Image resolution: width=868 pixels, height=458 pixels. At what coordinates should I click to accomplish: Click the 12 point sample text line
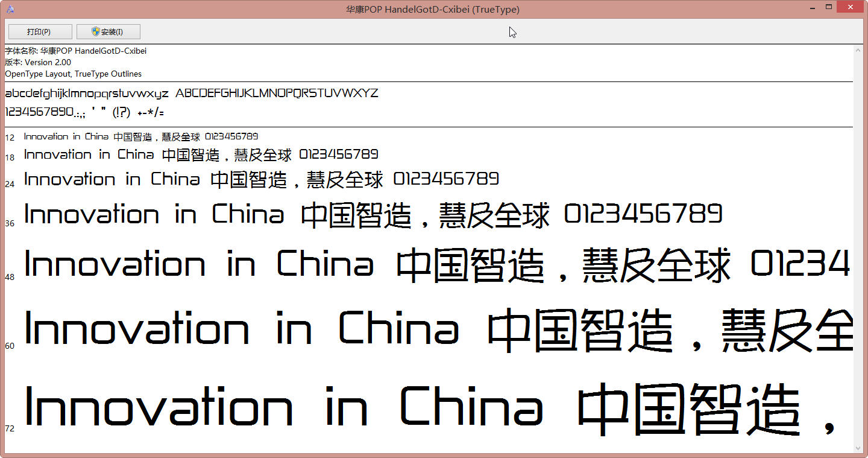point(141,137)
